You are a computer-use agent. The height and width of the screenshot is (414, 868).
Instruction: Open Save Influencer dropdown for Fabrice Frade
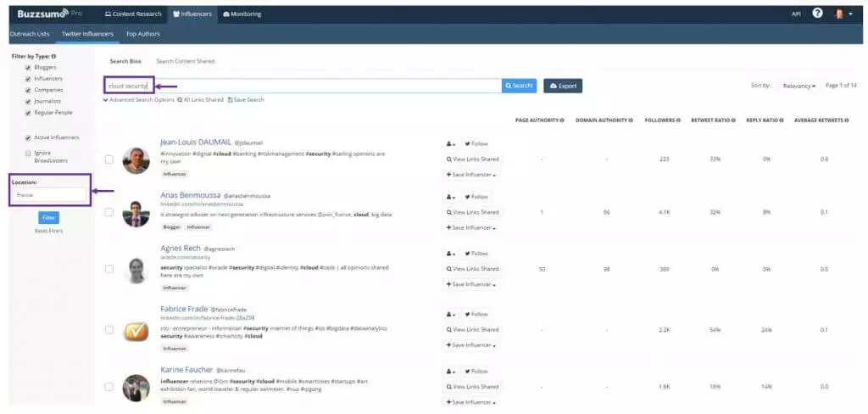click(470, 345)
